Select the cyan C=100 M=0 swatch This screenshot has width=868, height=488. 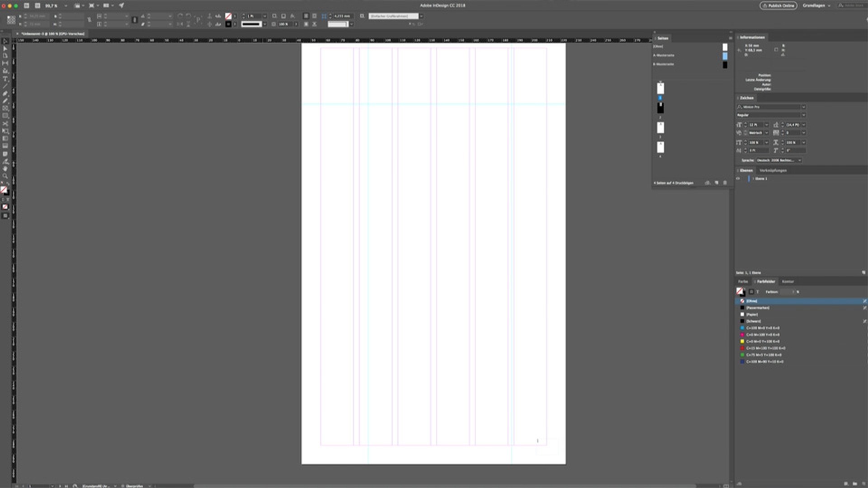tap(763, 328)
